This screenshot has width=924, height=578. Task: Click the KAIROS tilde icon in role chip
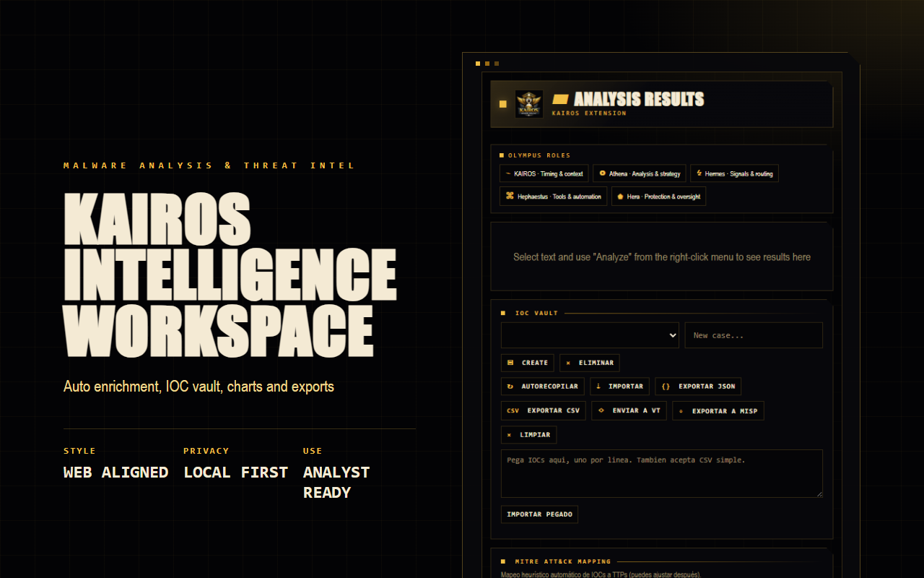pyautogui.click(x=508, y=173)
